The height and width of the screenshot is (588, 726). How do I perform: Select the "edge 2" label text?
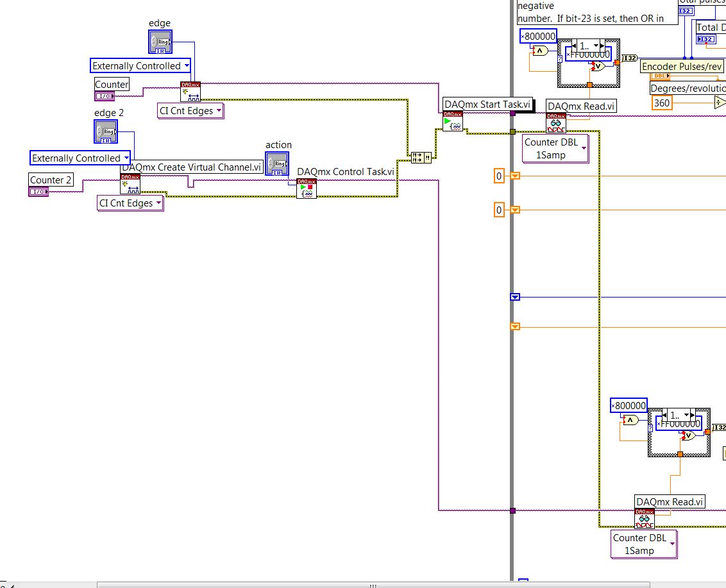click(x=109, y=113)
